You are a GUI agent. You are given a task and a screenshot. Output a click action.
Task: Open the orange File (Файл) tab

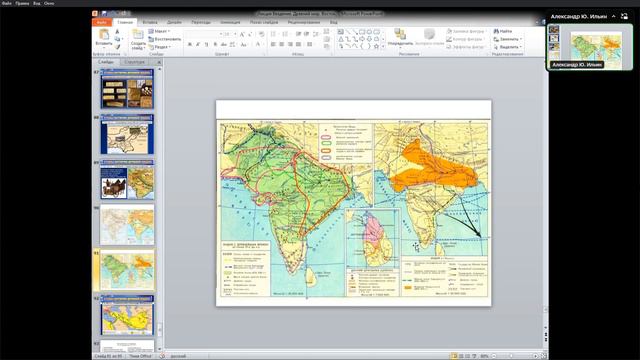[x=102, y=22]
